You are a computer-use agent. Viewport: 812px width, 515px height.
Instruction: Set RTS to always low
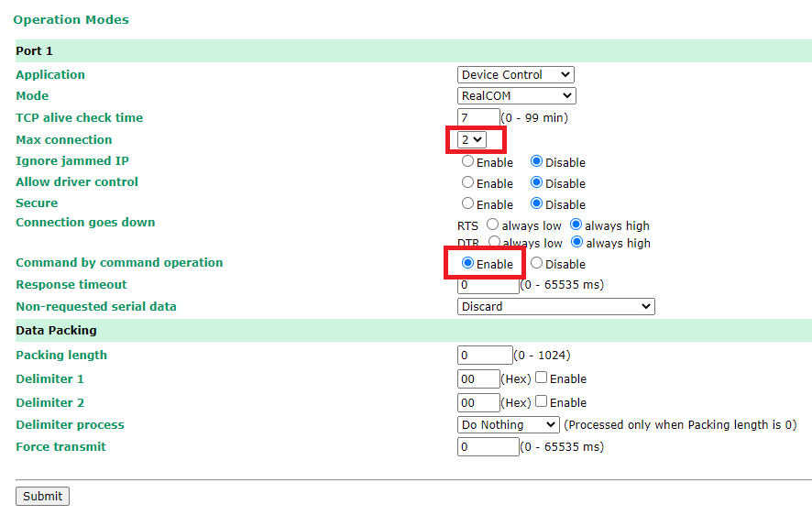tap(493, 225)
